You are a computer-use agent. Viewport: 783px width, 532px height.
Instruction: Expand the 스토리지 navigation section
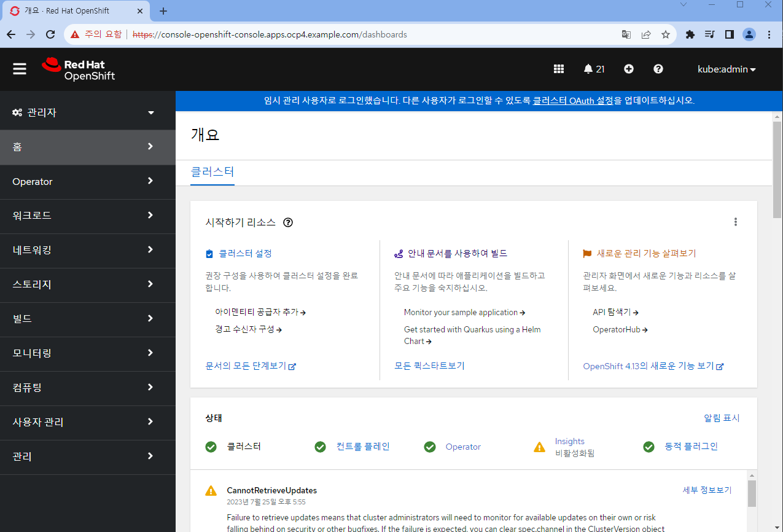click(88, 284)
